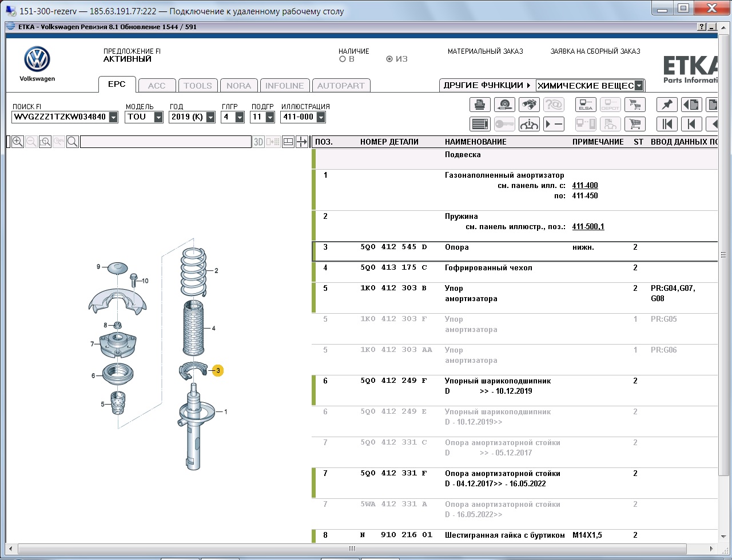Select greyed row 1K0 412 303 AA
The width and height of the screenshot is (732, 560).
click(515, 359)
